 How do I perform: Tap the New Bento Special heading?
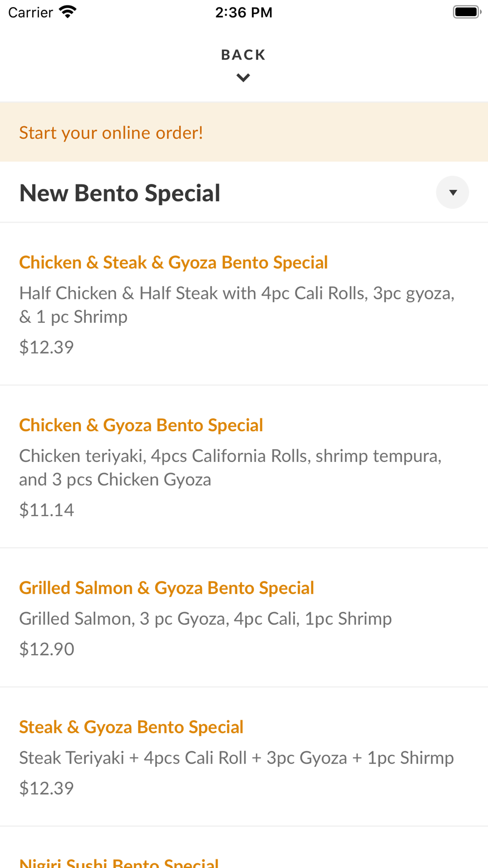click(120, 193)
